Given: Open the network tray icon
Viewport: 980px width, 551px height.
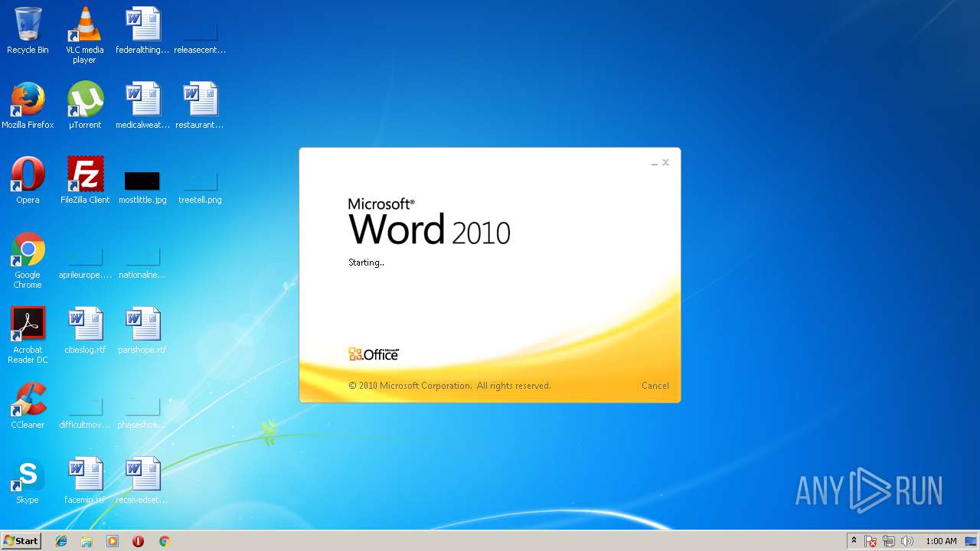Looking at the screenshot, I should [x=889, y=541].
